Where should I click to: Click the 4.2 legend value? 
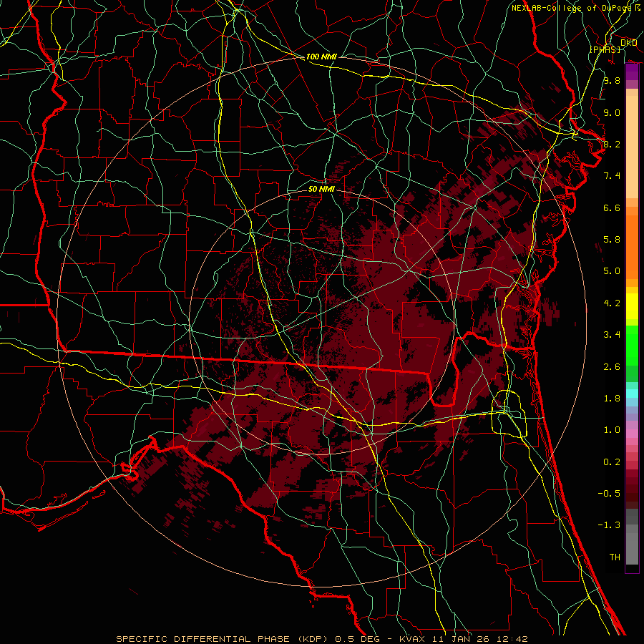click(612, 303)
